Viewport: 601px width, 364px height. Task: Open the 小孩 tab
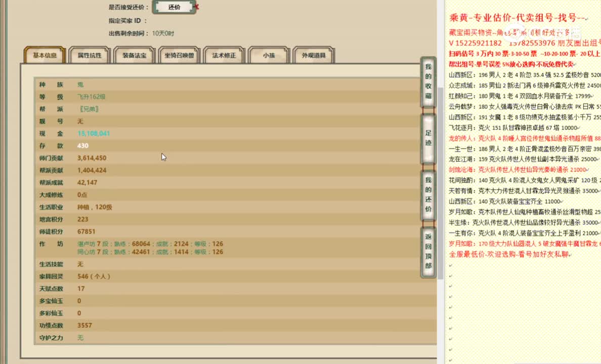click(269, 55)
